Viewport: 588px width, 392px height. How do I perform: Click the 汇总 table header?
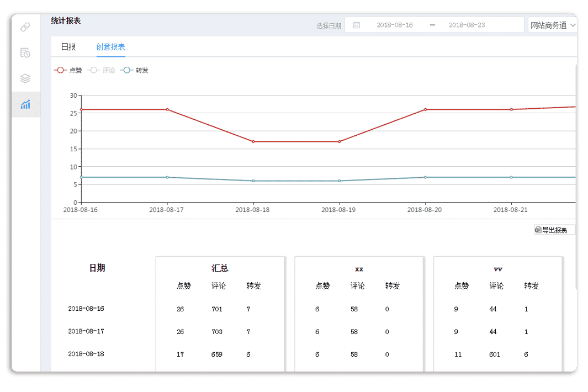[x=220, y=268]
